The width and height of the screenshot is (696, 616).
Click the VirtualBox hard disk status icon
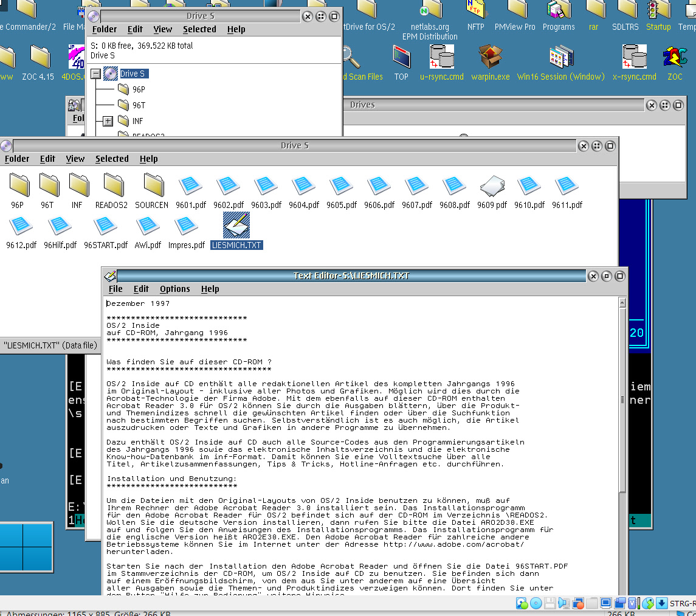click(522, 603)
